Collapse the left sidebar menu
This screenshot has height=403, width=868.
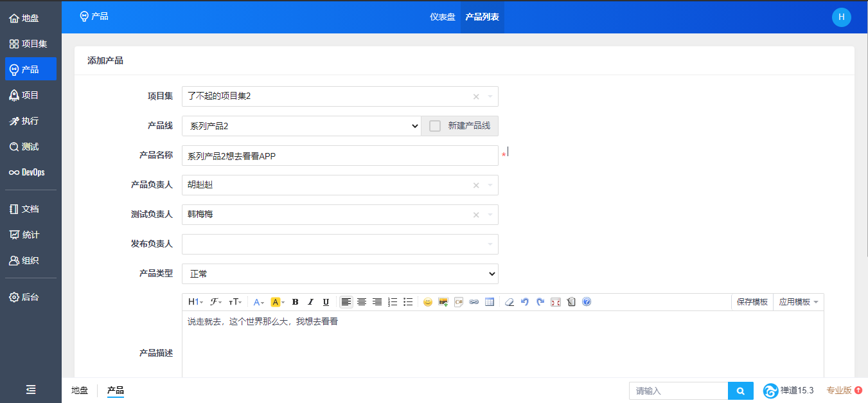click(31, 390)
